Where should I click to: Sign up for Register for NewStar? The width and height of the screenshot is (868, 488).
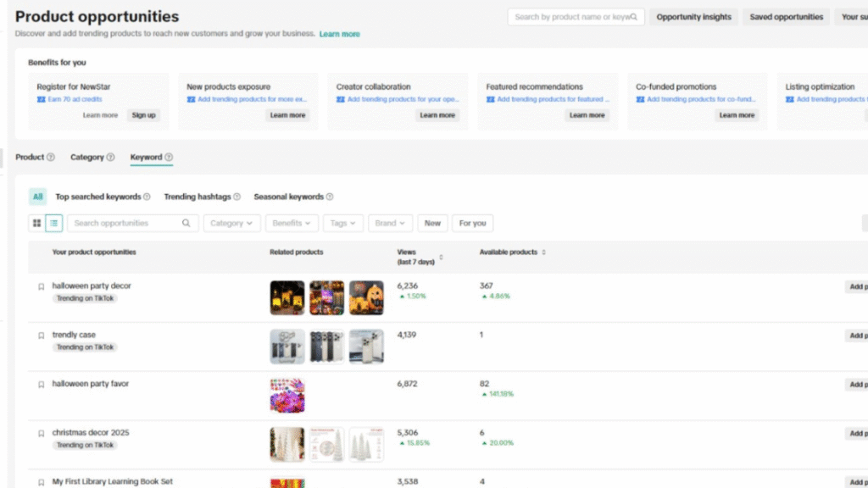142,115
